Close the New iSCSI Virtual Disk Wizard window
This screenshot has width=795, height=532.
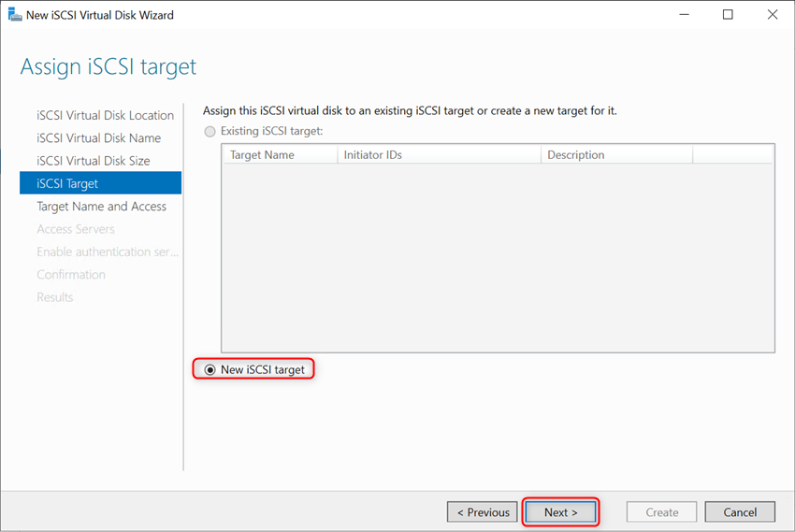tap(773, 15)
